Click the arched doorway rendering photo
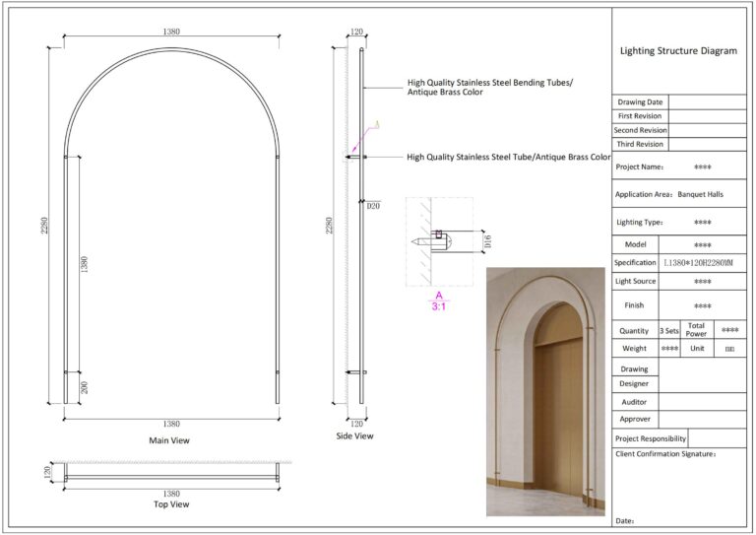 pos(545,391)
